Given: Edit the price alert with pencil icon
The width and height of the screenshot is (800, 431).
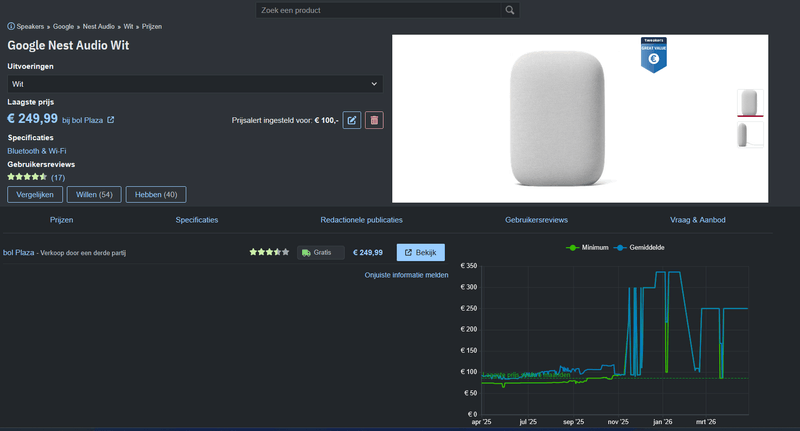Looking at the screenshot, I should coord(352,120).
